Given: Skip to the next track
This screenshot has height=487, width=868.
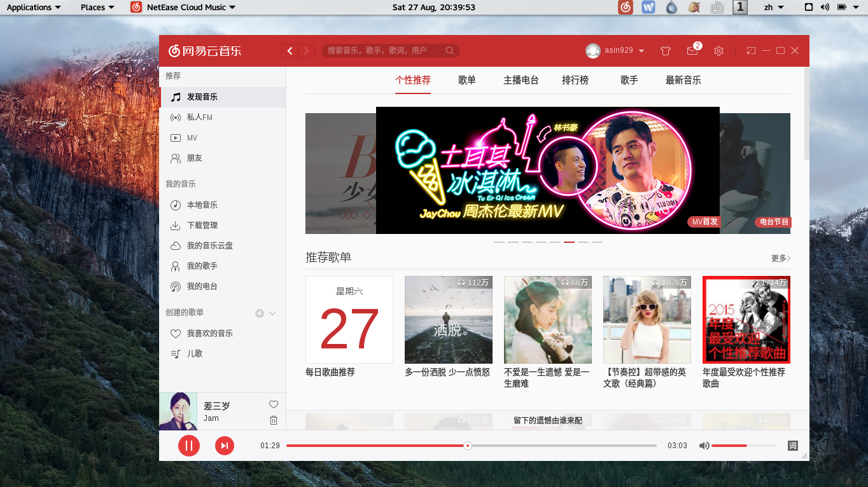Looking at the screenshot, I should pyautogui.click(x=225, y=446).
